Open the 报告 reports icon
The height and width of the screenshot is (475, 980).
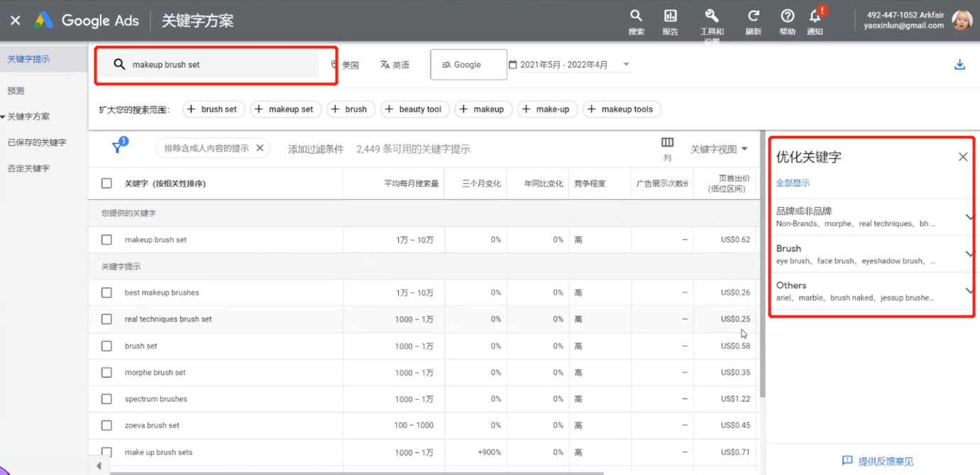[670, 14]
